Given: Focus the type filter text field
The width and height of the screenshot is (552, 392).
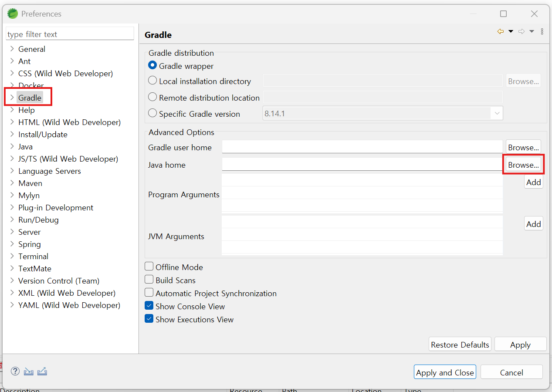Looking at the screenshot, I should [x=70, y=34].
